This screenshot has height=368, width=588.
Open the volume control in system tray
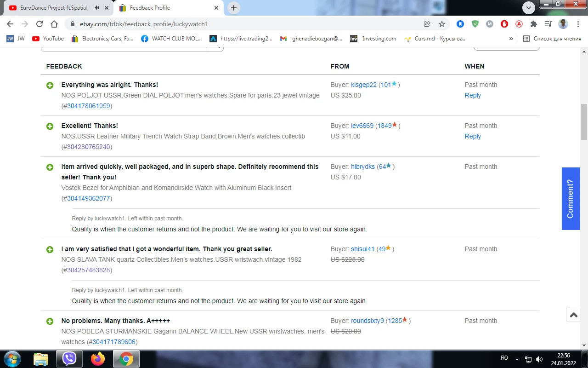click(x=540, y=359)
